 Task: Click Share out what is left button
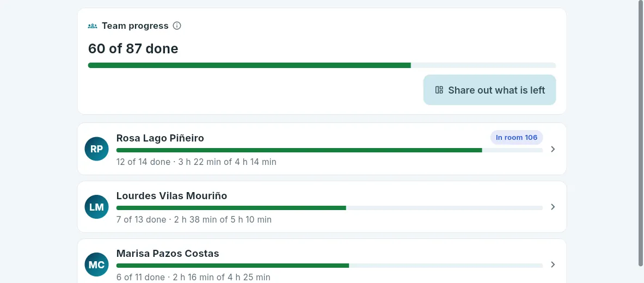pos(489,90)
